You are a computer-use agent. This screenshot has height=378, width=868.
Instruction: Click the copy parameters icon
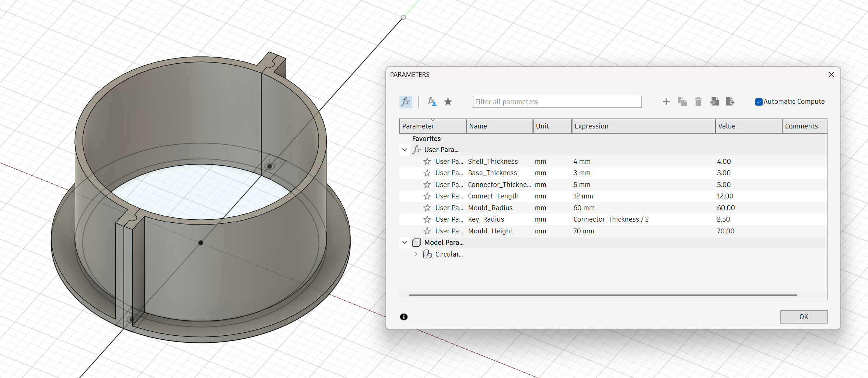coord(682,102)
